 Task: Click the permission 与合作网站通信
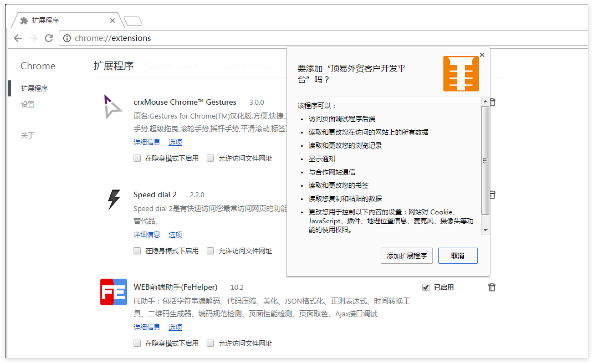click(332, 172)
